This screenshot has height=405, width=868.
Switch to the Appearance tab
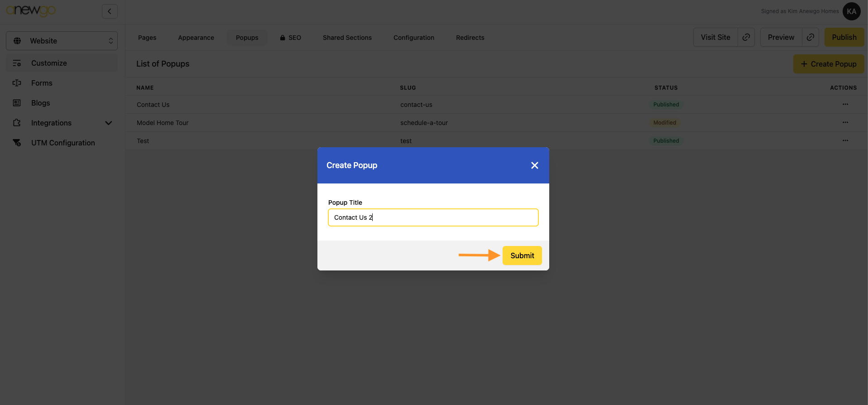[x=196, y=38]
